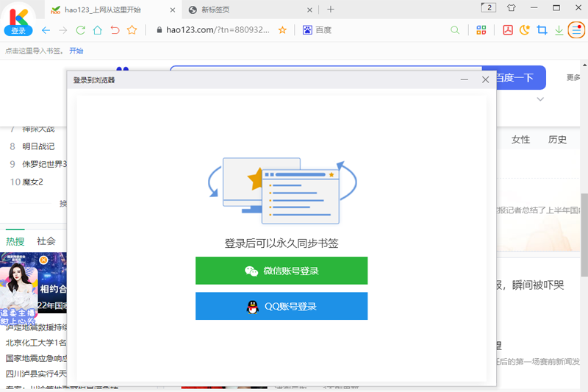Open the apps grid icon
The width and height of the screenshot is (588, 392).
[x=481, y=30]
